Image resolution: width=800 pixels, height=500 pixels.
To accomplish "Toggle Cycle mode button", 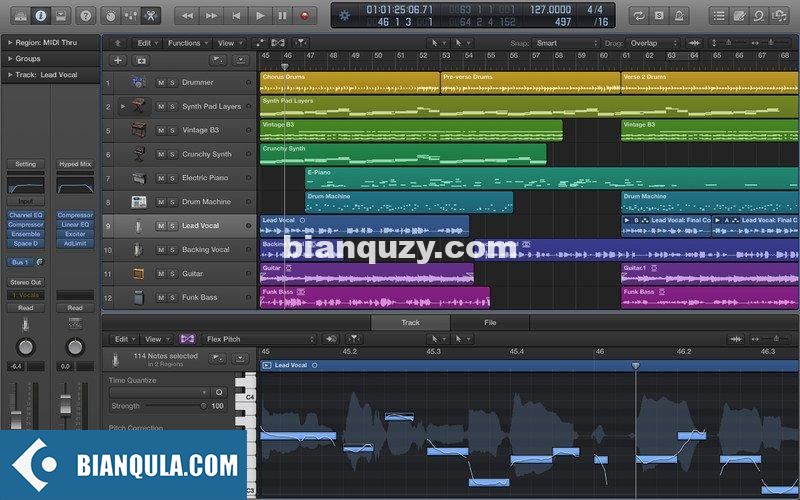I will point(639,16).
